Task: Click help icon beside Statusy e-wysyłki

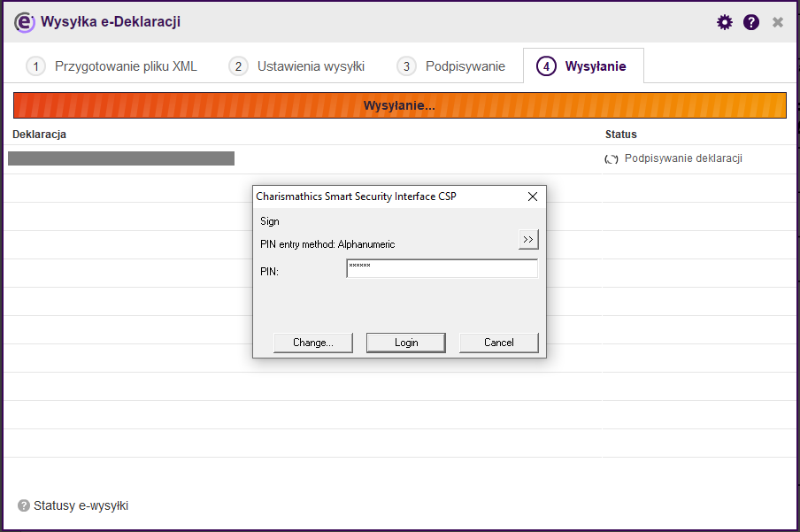Action: tap(24, 505)
